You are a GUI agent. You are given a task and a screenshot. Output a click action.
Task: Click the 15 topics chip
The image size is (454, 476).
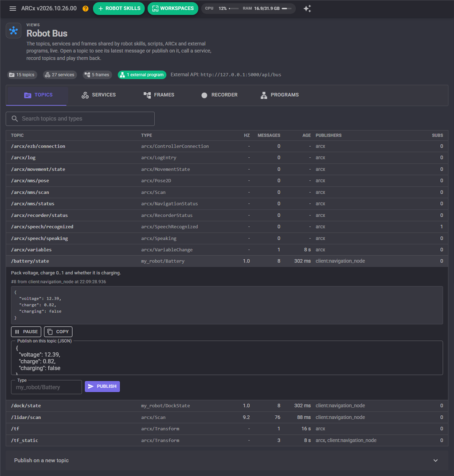pos(22,74)
